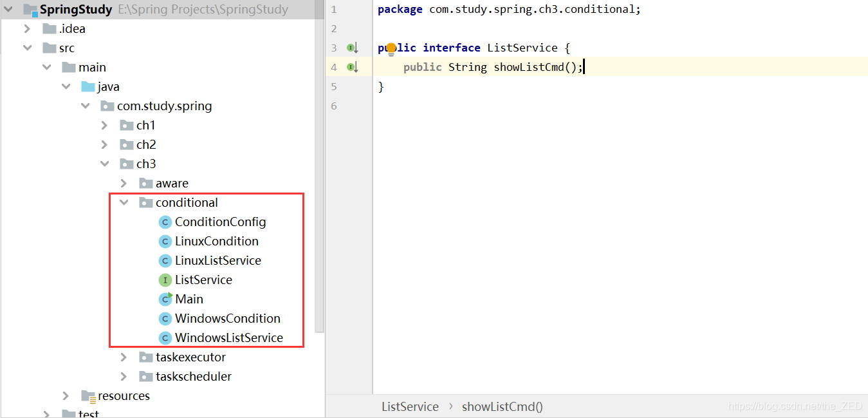The height and width of the screenshot is (418, 868).
Task: Expand the taskexecutor package
Action: coord(124,357)
